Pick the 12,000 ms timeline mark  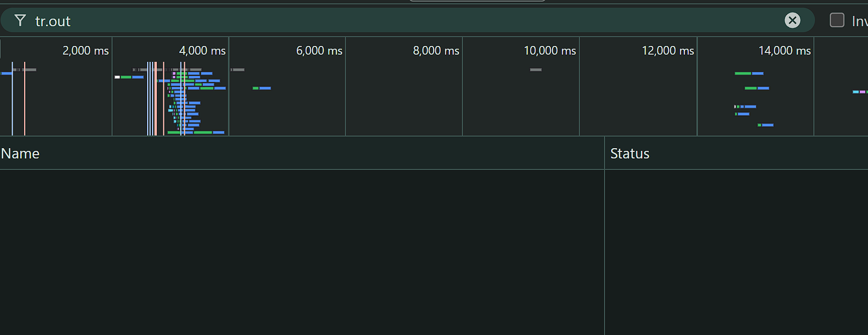point(667,51)
